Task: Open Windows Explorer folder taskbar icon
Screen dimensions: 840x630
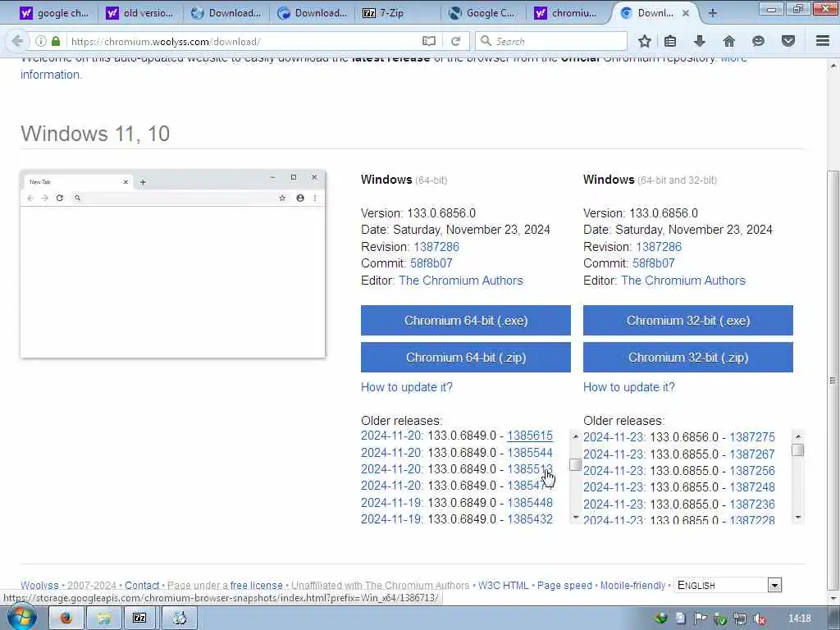Action: click(103, 619)
